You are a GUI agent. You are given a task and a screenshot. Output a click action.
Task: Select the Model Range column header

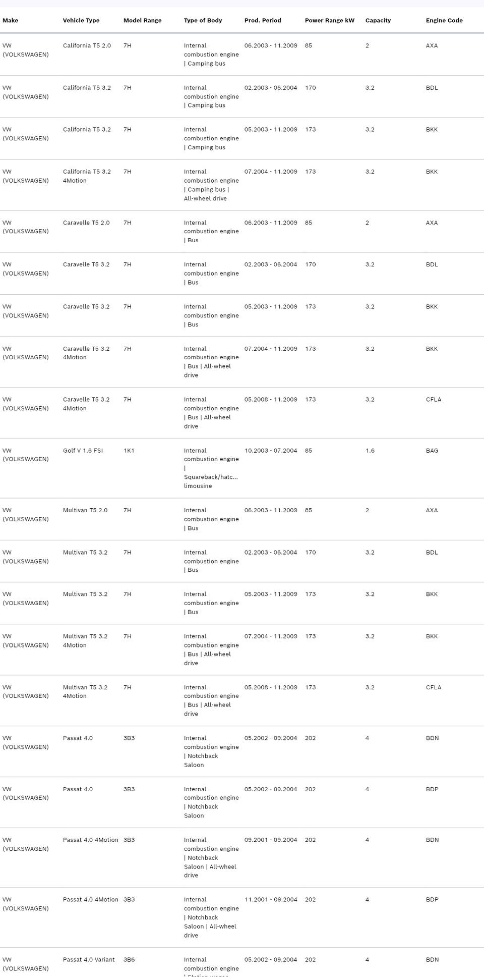(143, 21)
